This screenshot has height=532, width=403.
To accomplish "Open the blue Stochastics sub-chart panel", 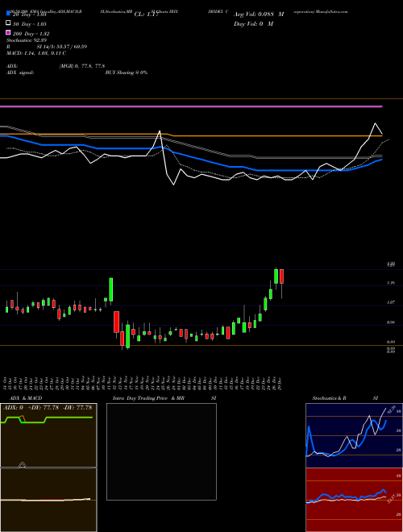I will click(354, 435).
